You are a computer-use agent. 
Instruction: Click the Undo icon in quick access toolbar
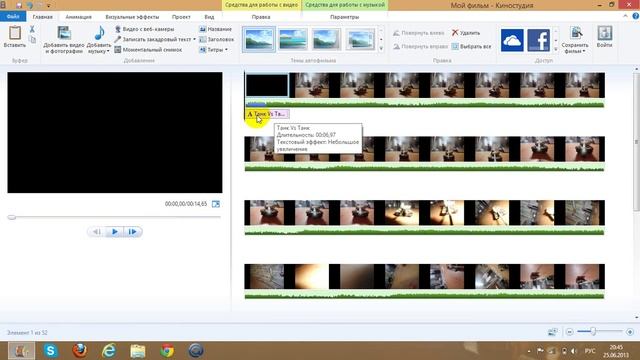point(30,5)
